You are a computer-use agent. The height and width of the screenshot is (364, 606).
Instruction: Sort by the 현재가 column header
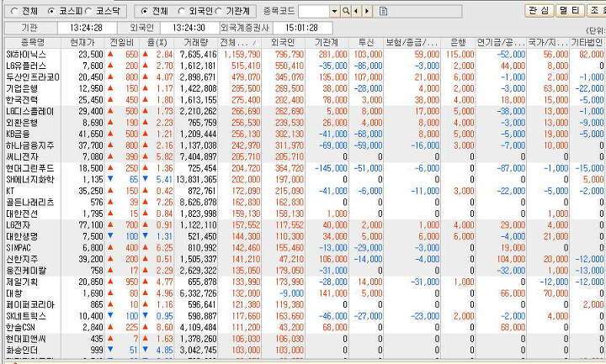coord(82,43)
